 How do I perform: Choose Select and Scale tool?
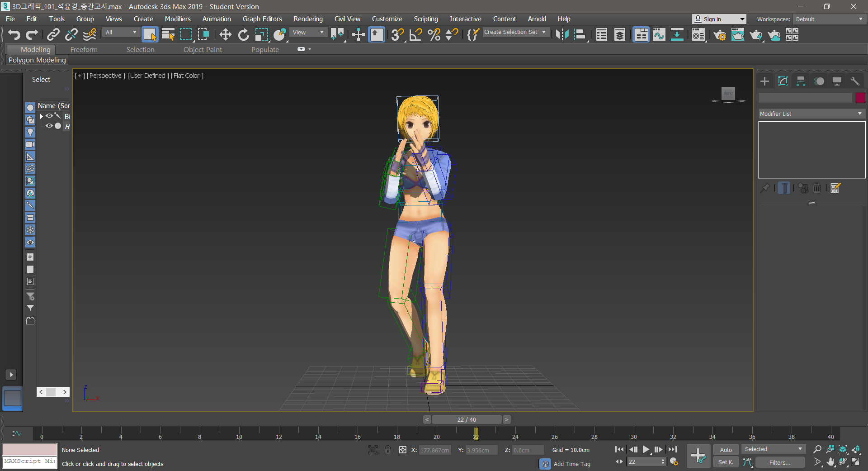click(261, 35)
